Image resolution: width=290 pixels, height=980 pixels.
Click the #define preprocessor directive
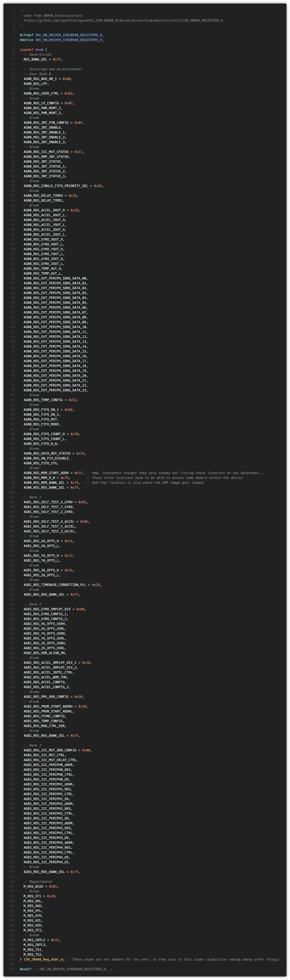(x=26, y=40)
